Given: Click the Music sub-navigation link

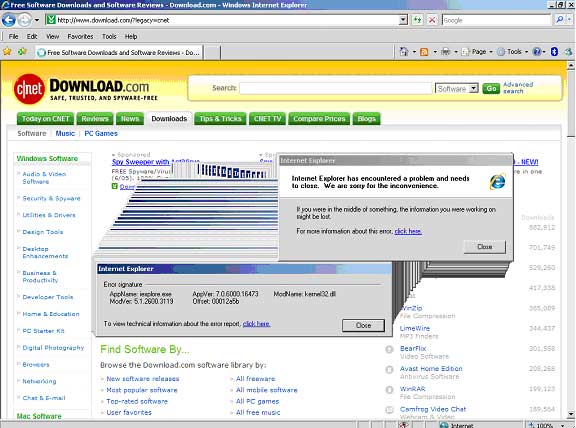Looking at the screenshot, I should click(x=65, y=133).
